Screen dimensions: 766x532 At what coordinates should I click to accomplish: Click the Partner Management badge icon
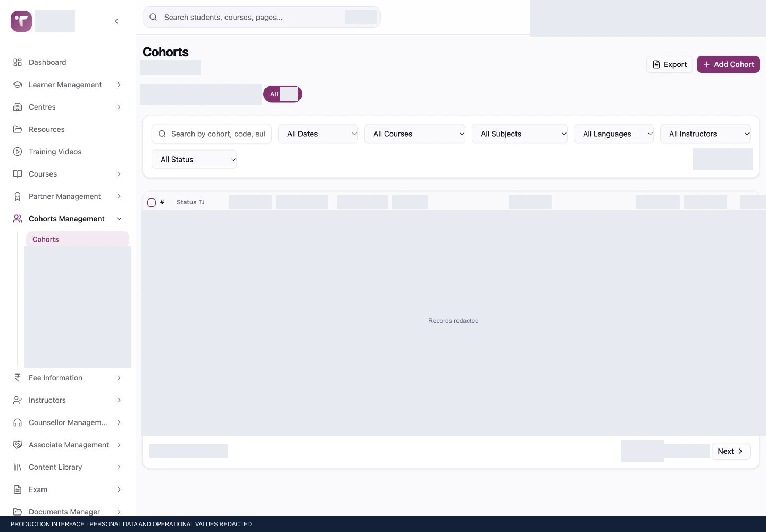[x=18, y=196]
